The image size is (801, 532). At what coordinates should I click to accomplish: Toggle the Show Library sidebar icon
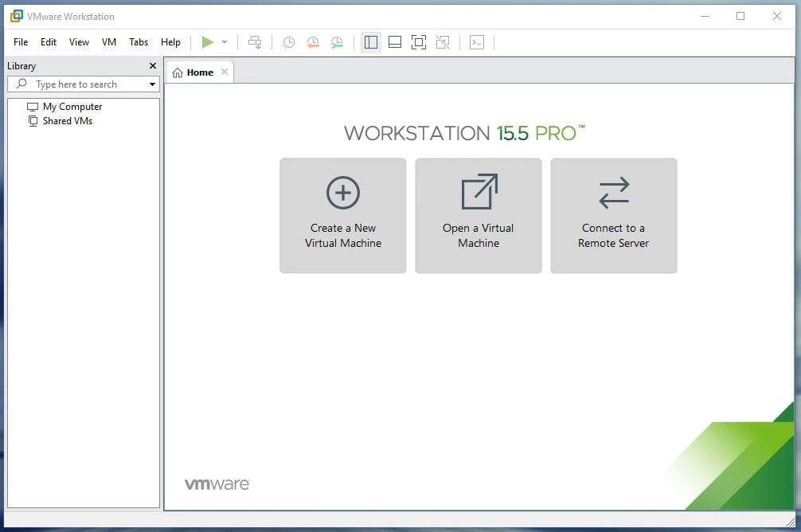pyautogui.click(x=371, y=42)
